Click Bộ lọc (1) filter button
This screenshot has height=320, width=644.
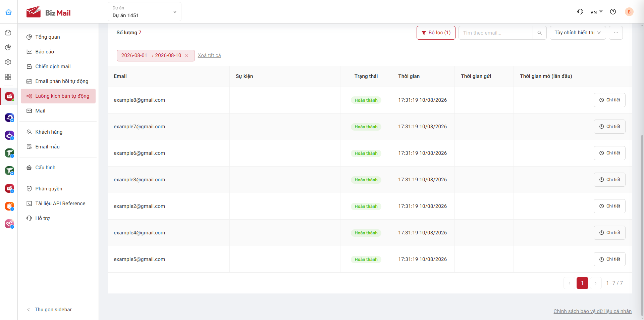pyautogui.click(x=436, y=33)
